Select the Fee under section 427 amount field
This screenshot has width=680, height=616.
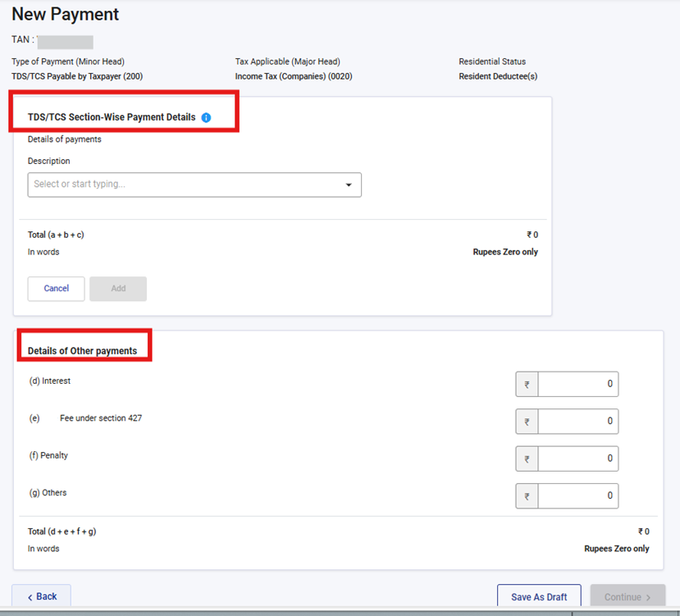coord(577,422)
